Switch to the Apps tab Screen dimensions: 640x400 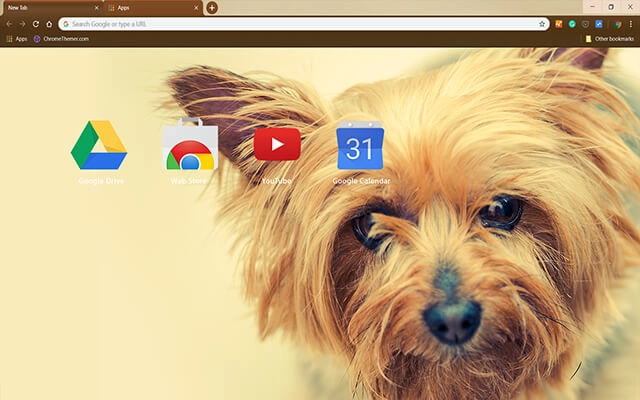[x=153, y=8]
